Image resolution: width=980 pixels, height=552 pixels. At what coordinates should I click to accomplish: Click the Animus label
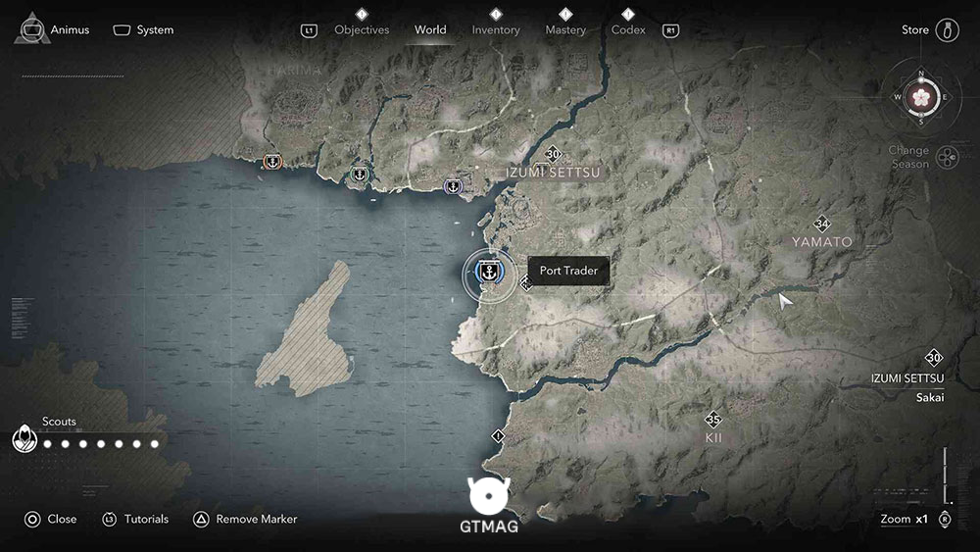pos(70,30)
